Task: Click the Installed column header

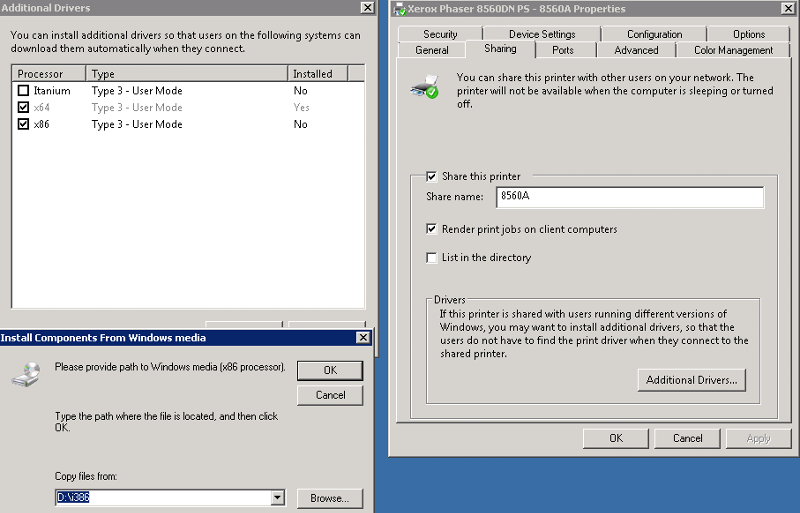Action: [317, 74]
